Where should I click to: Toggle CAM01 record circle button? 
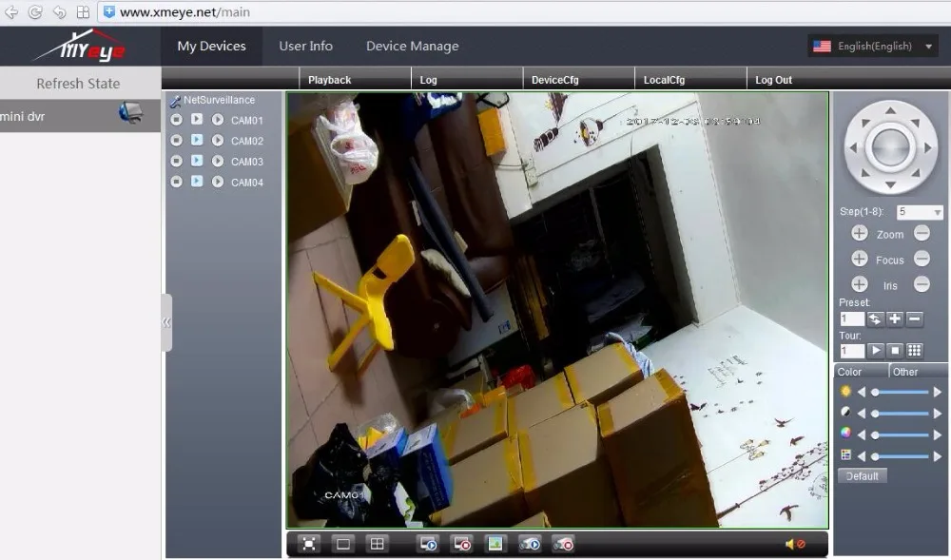176,120
